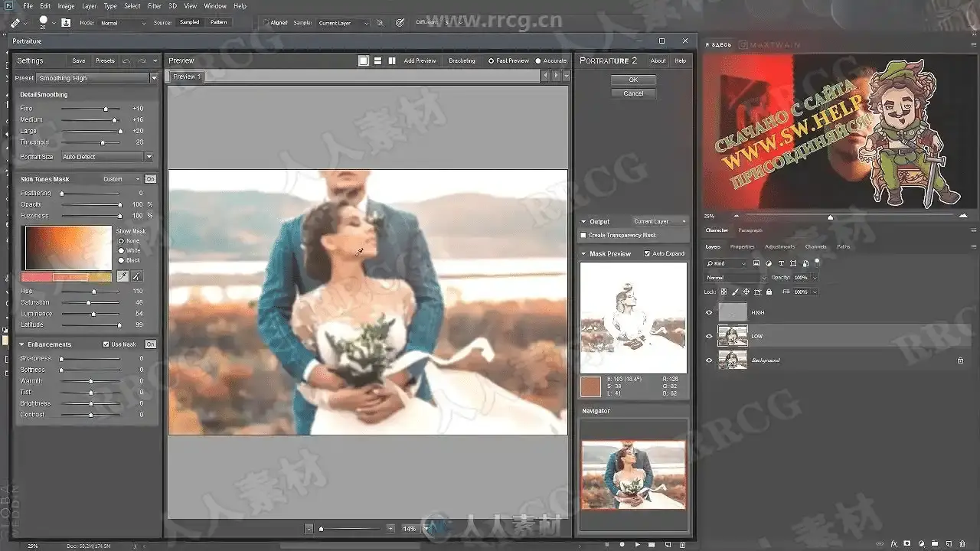Go to the previous preview tab arrow

(545, 76)
